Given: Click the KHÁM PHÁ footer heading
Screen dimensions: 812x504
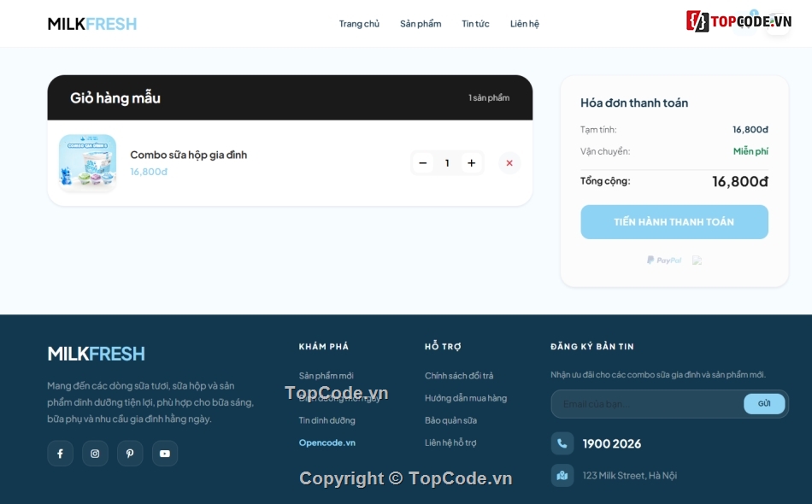Looking at the screenshot, I should pos(324,347).
